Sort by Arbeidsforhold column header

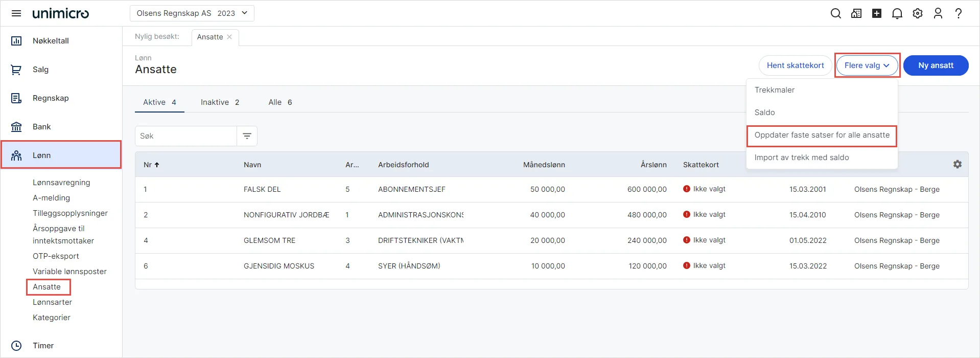(x=403, y=165)
